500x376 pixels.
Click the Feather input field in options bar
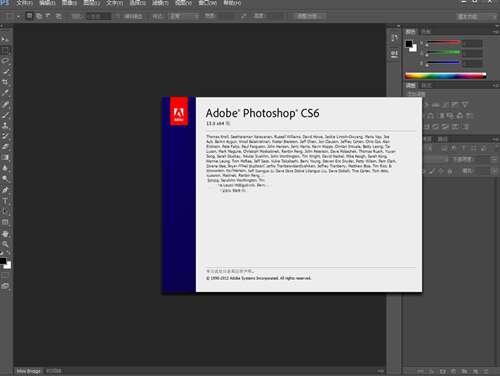(x=99, y=16)
